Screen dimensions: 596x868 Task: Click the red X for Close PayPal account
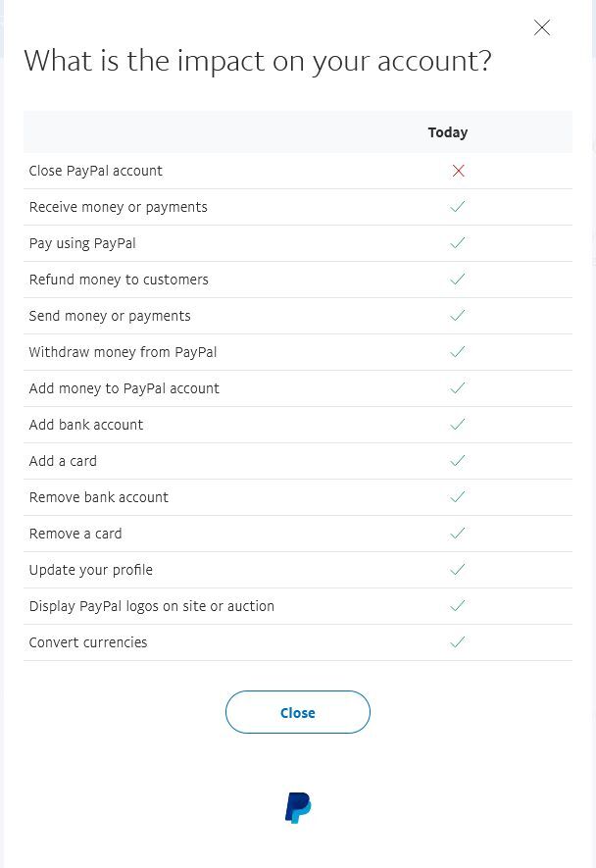click(458, 171)
